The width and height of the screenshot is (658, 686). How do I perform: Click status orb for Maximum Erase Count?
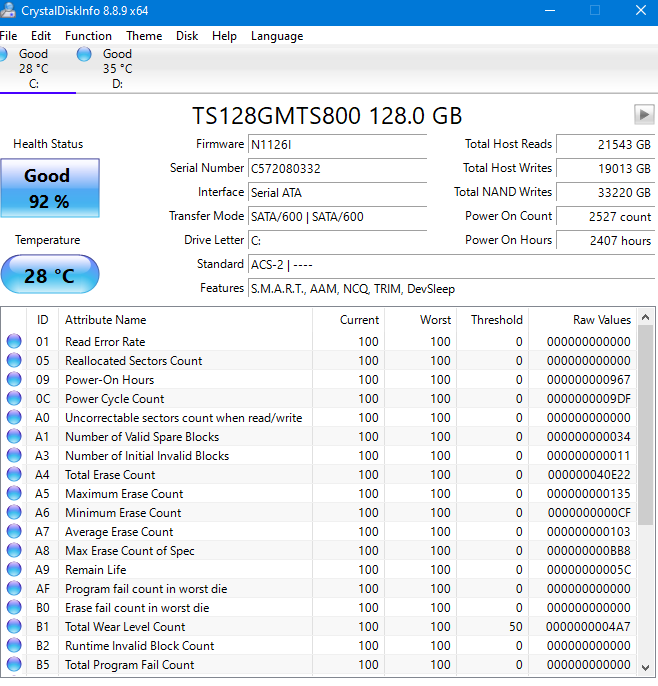point(14,494)
